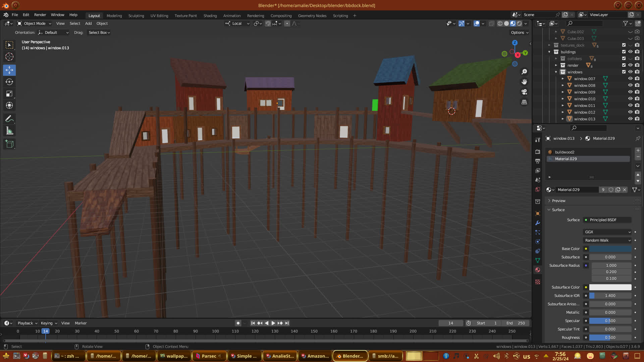Image resolution: width=644 pixels, height=362 pixels.
Task: Open the Modifier properties wrench tab
Action: point(538,223)
